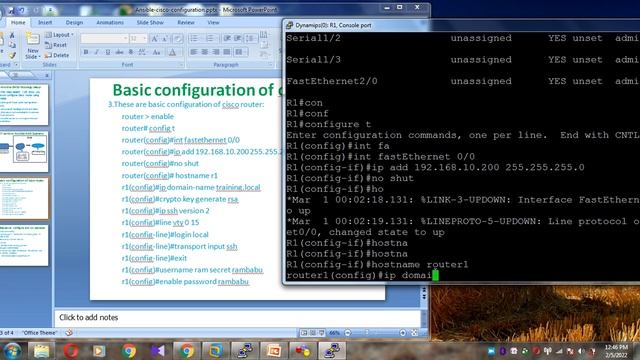The image size is (640, 360).
Task: Switch to the Animations ribbon tab
Action: coord(110,22)
